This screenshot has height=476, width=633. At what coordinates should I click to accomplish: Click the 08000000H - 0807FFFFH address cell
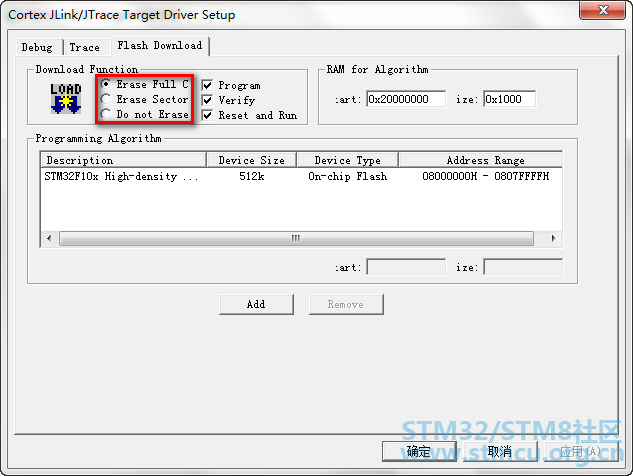(x=486, y=176)
